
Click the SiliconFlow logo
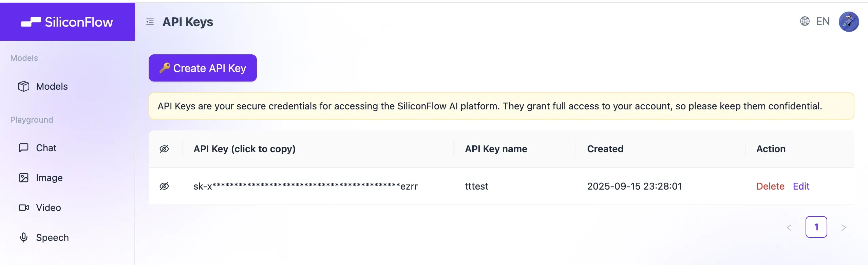(x=67, y=22)
